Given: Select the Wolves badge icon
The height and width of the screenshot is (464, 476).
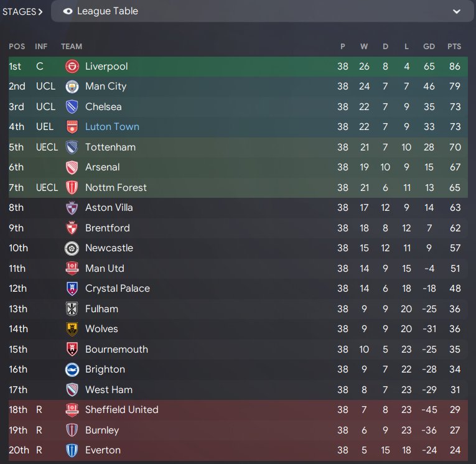Looking at the screenshot, I should click(x=72, y=329).
